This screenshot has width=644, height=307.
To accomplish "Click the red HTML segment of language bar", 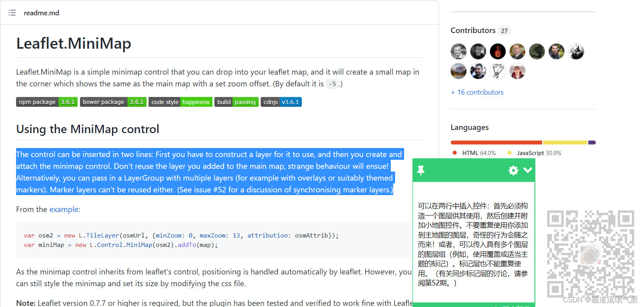I will (x=496, y=143).
